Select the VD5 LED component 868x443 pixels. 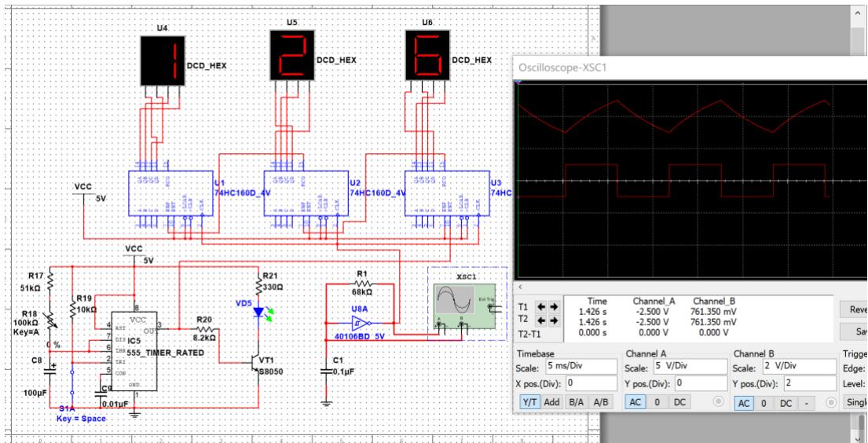[x=258, y=312]
